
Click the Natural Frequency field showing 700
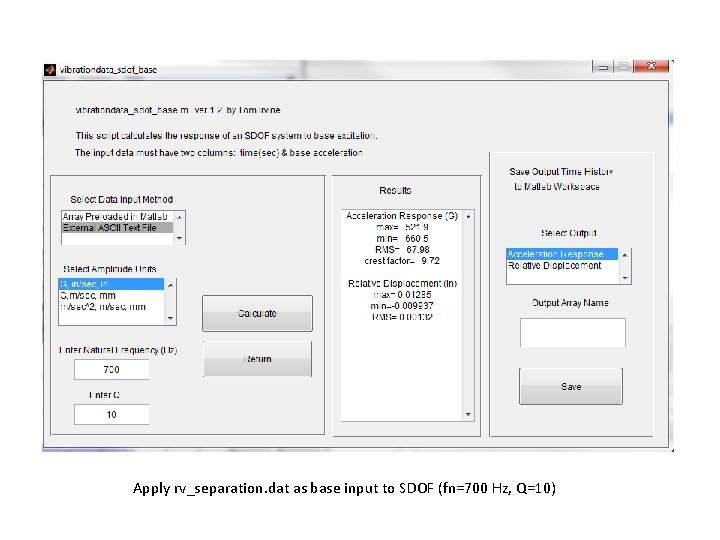(x=112, y=369)
